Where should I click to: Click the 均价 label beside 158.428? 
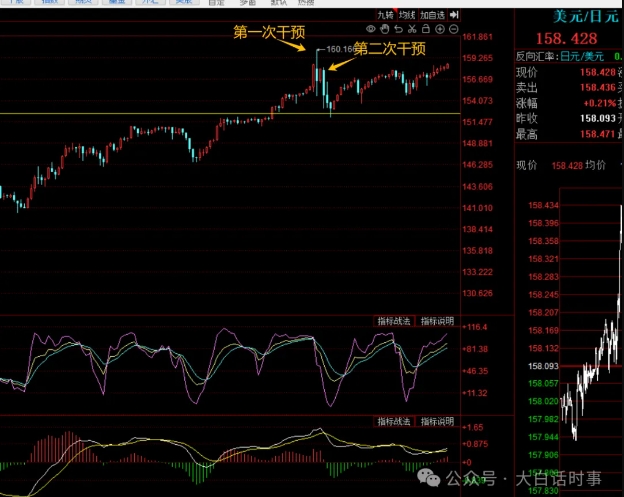[596, 165]
